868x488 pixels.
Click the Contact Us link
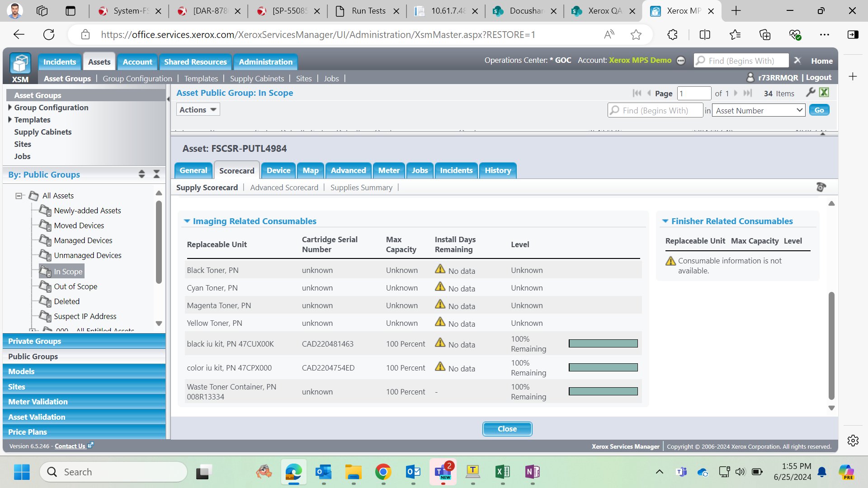pos(70,446)
